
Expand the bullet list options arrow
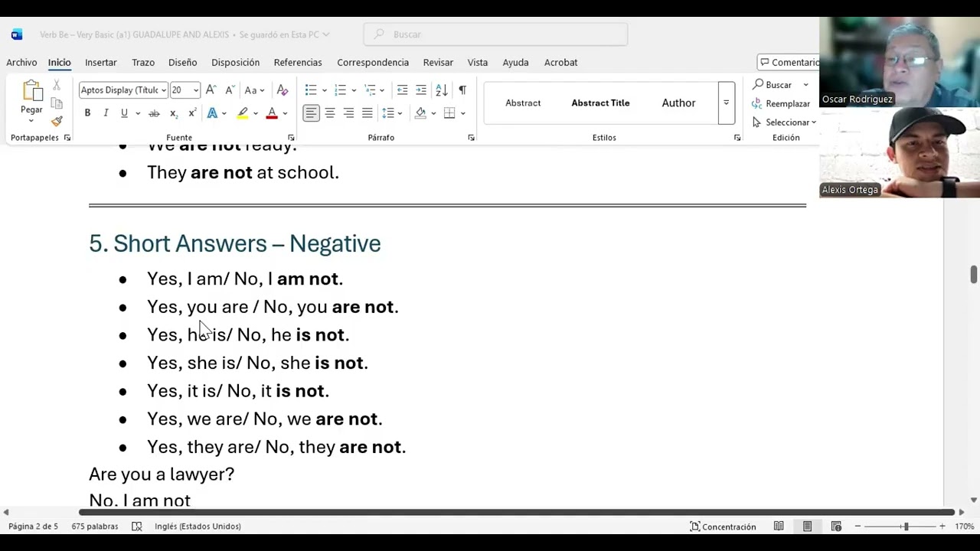click(325, 90)
